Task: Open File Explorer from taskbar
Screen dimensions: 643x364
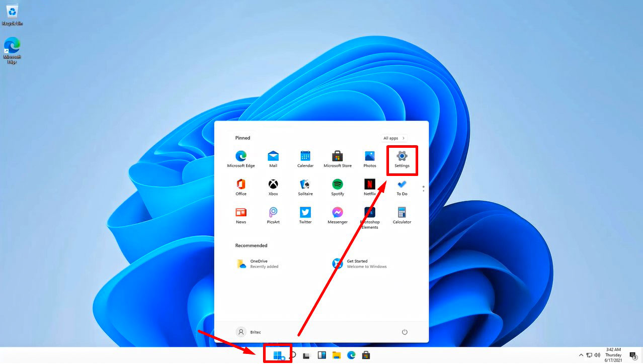Action: click(x=337, y=355)
